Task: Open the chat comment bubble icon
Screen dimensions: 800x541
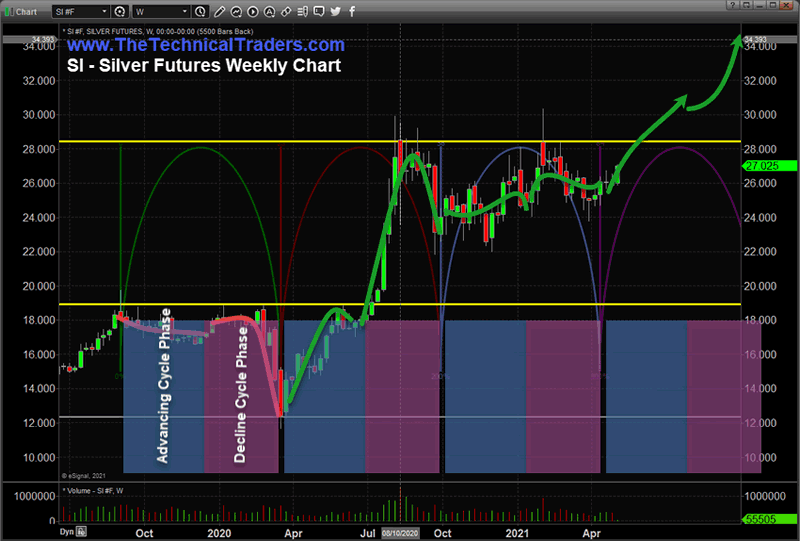Action: pos(319,12)
